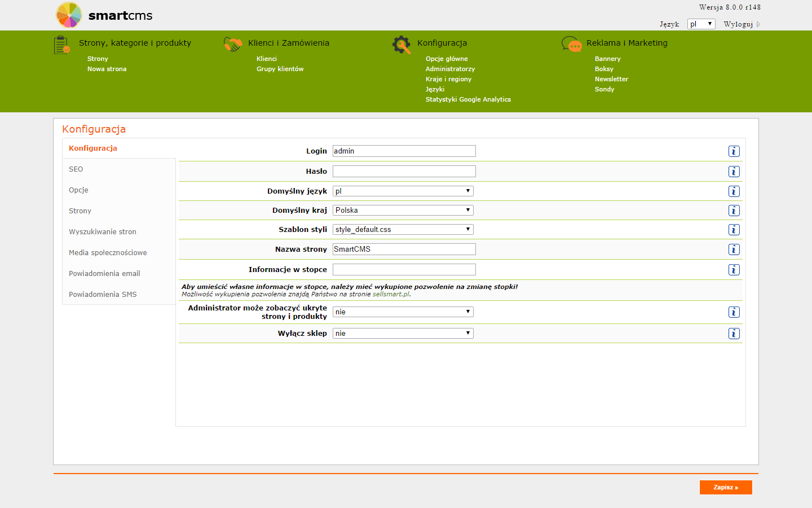Focus the Hasło password field
812x508 pixels.
tap(404, 171)
